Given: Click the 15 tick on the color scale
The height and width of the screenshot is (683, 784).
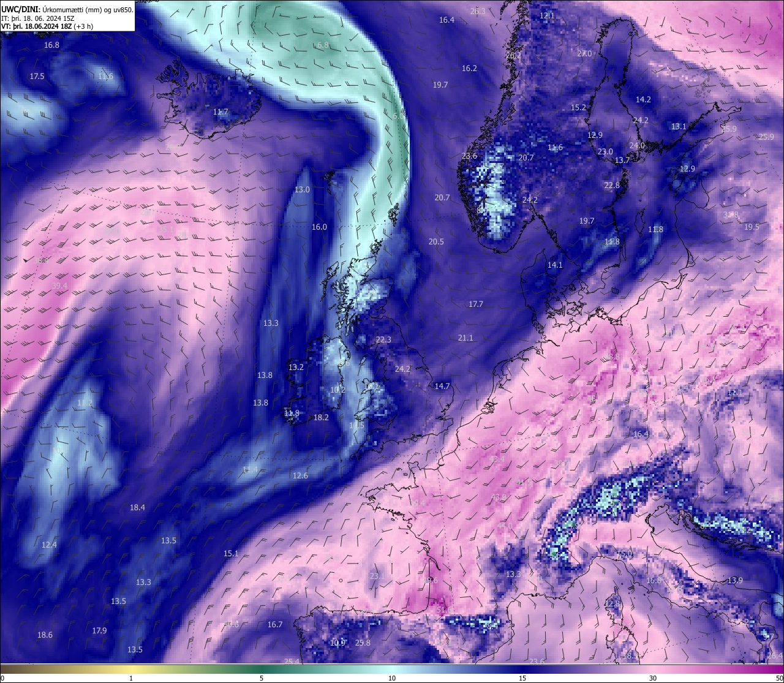Looking at the screenshot, I should (x=522, y=678).
